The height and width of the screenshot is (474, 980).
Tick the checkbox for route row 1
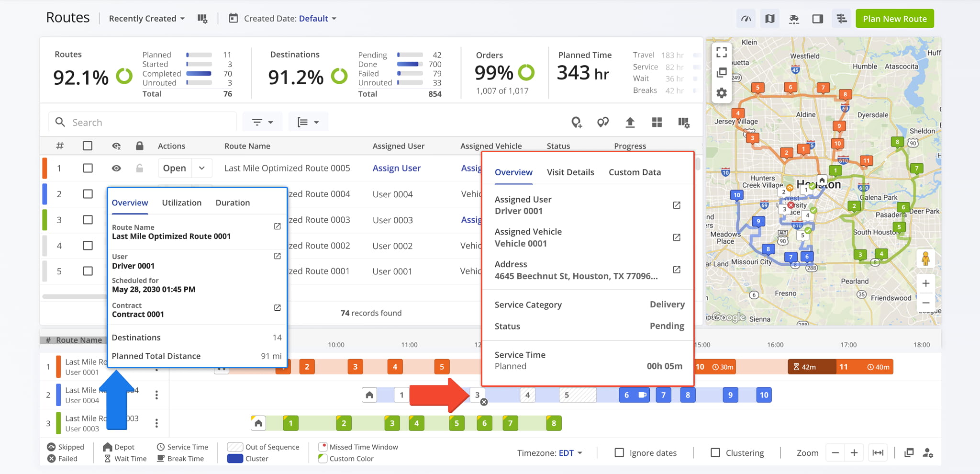(88, 168)
